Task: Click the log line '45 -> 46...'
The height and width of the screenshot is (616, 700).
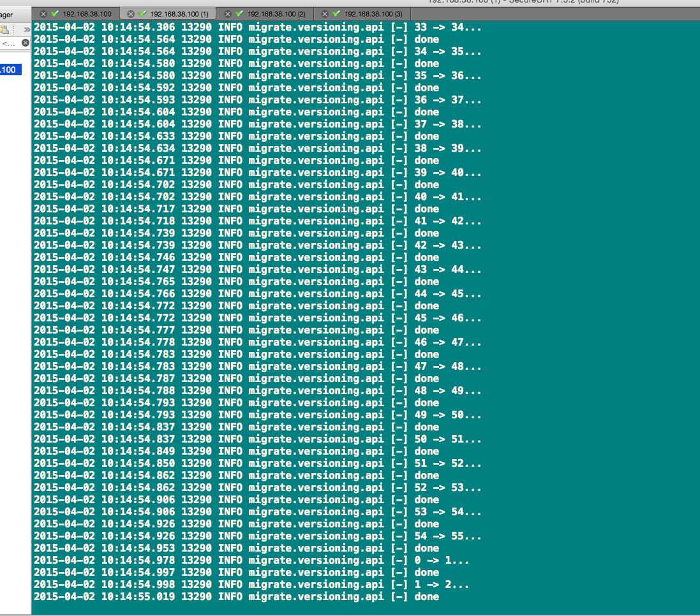Action: [258, 318]
